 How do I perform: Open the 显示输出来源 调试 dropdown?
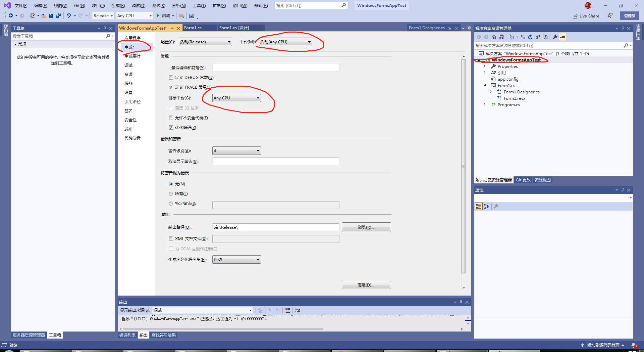click(203, 310)
